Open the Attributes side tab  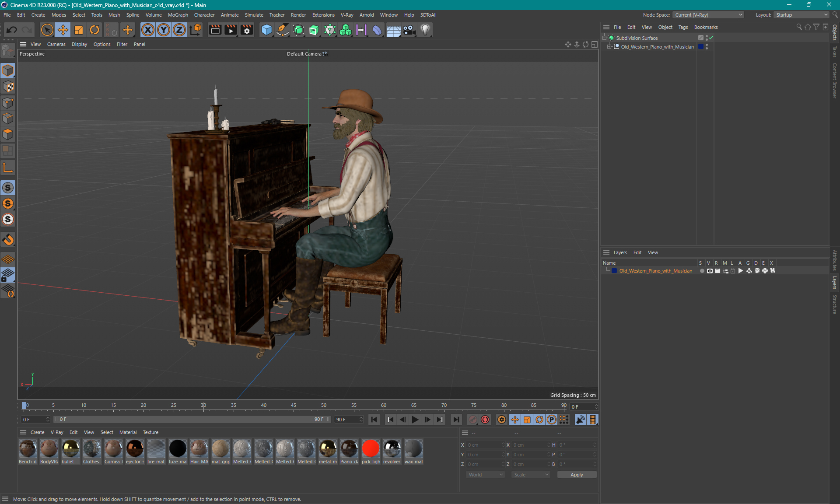tap(835, 260)
